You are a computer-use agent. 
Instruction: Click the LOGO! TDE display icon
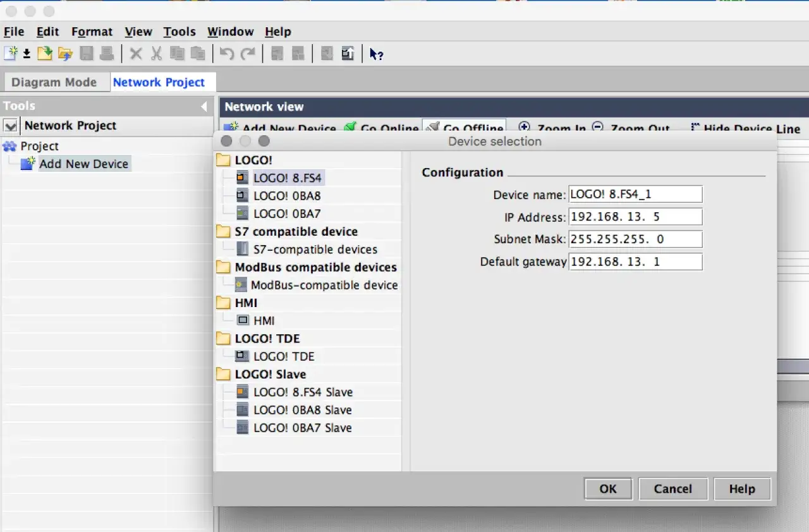click(241, 356)
